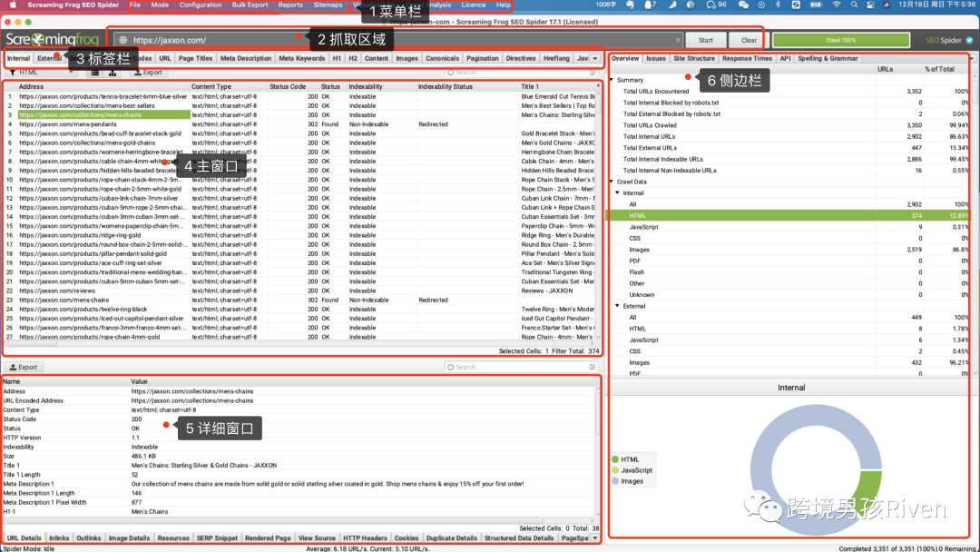Open the Response Times sidebar tab
The height and width of the screenshot is (552, 980).
747,58
